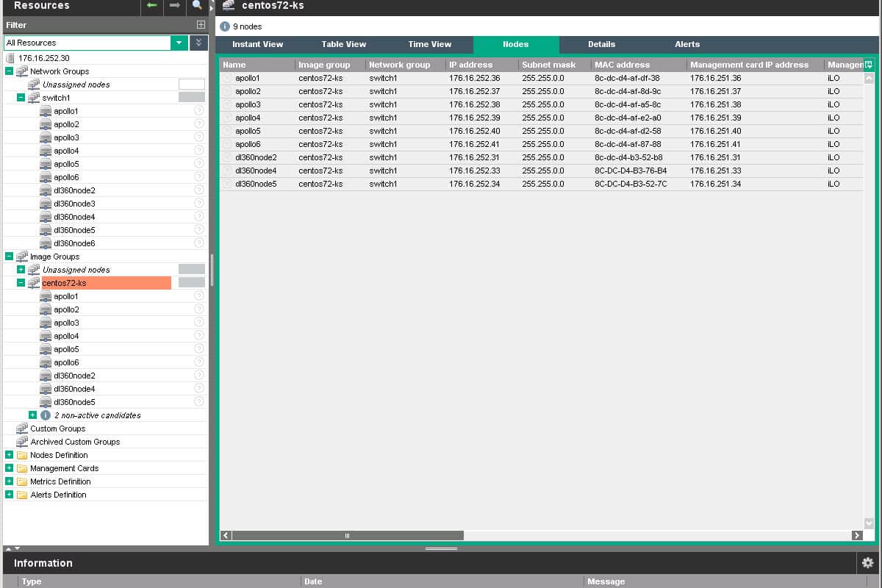Click the Management Cards folder icon
The width and height of the screenshot is (882, 588).
(x=22, y=468)
